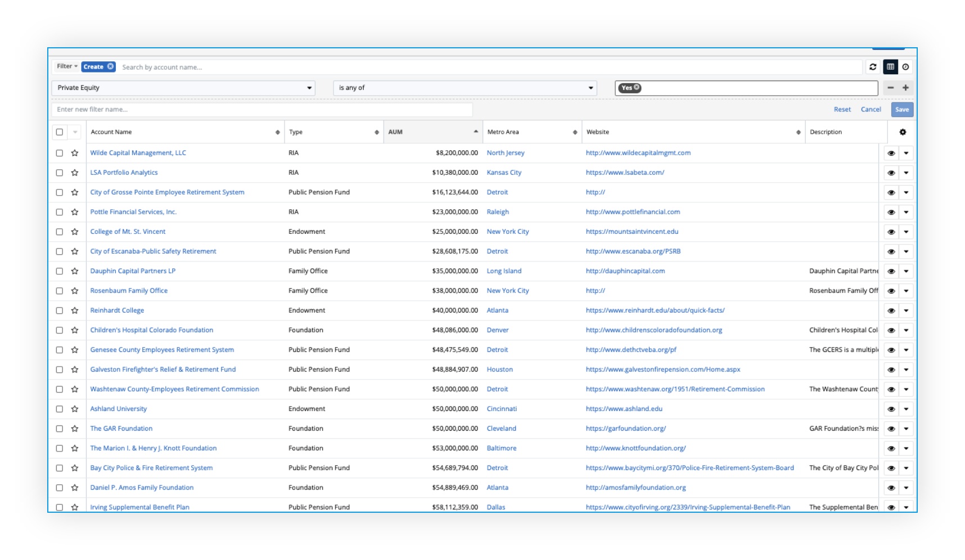Remove the filter row with the minus icon

tap(890, 88)
